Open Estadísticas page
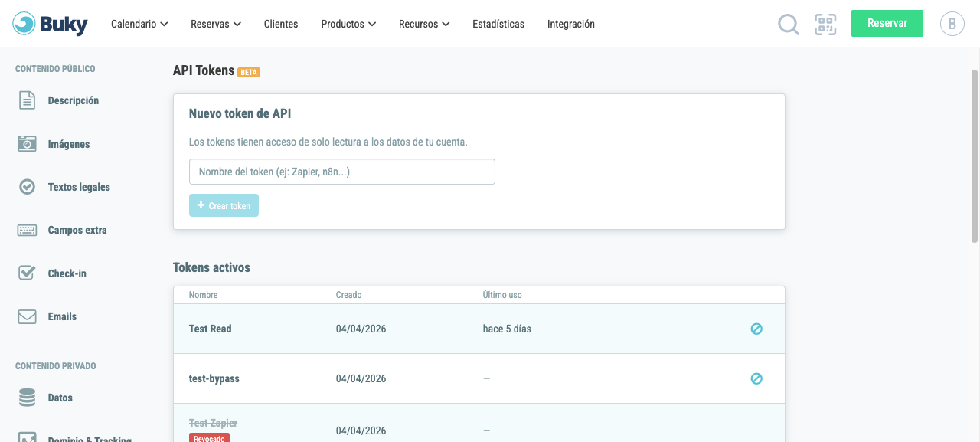Image resolution: width=980 pixels, height=442 pixels. [x=498, y=24]
